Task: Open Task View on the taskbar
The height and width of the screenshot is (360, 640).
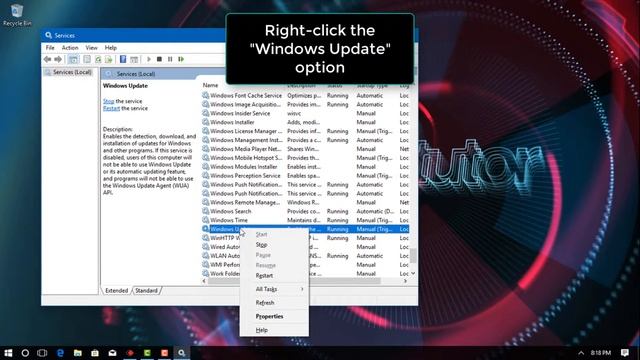Action: click(42, 353)
